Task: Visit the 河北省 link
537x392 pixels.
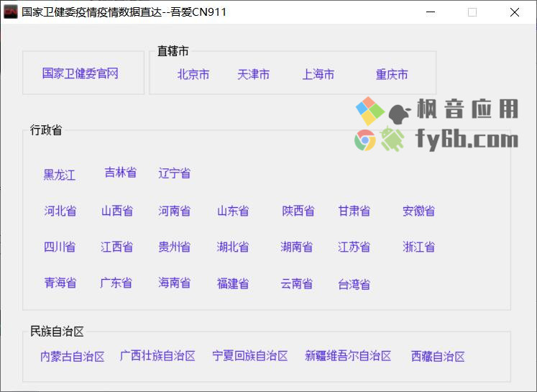Action: pos(60,211)
